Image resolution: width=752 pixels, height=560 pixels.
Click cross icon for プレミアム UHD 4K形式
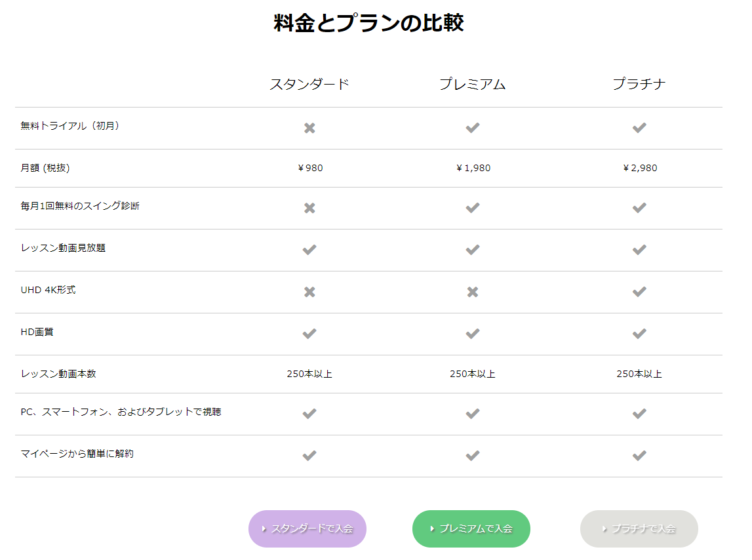tap(473, 292)
